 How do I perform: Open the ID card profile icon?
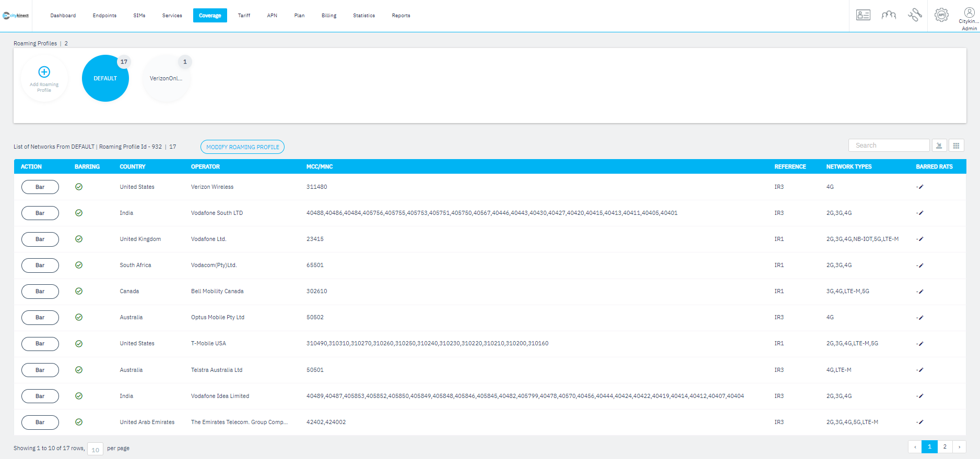pyautogui.click(x=863, y=15)
